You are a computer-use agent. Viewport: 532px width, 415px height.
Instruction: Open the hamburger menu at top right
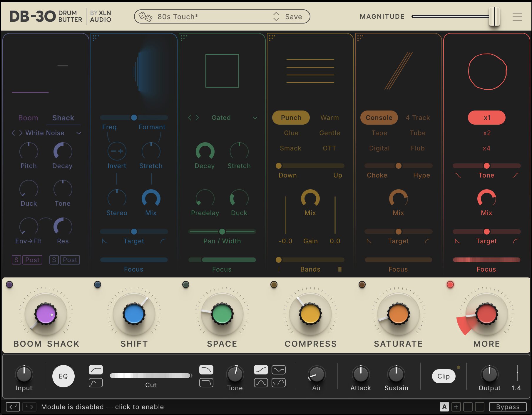(517, 17)
